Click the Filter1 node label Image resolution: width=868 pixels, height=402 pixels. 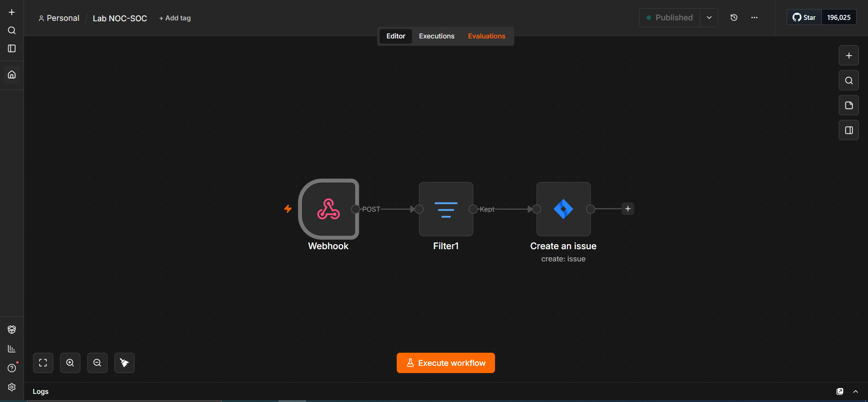[446, 246]
